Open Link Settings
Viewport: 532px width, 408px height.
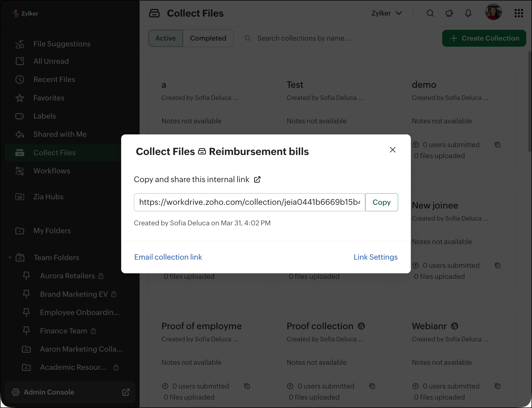point(375,257)
